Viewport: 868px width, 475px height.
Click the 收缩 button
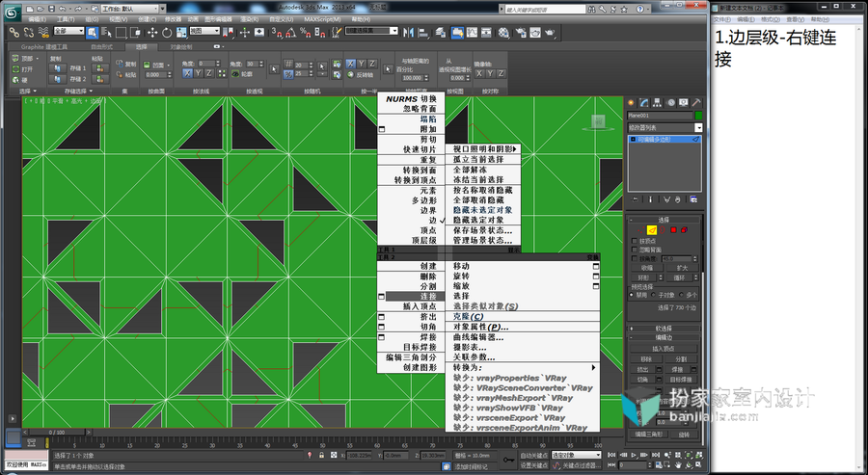646,268
